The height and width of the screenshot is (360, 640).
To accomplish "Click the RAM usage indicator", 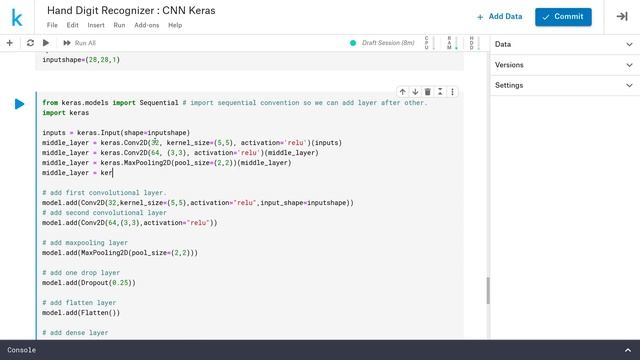I will click(452, 43).
